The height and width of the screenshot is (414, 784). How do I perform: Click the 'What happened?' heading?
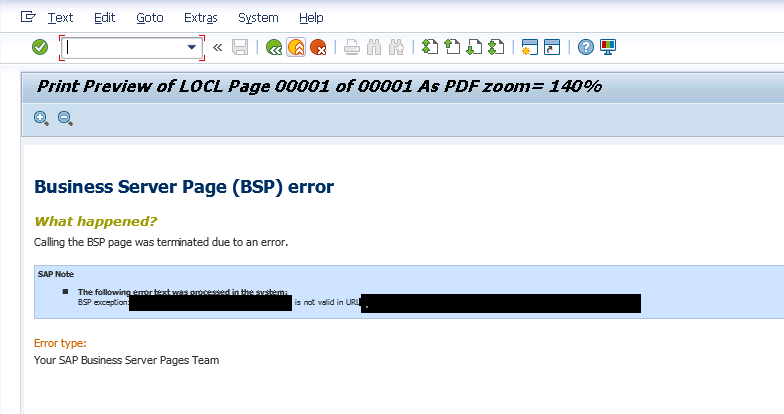click(96, 222)
